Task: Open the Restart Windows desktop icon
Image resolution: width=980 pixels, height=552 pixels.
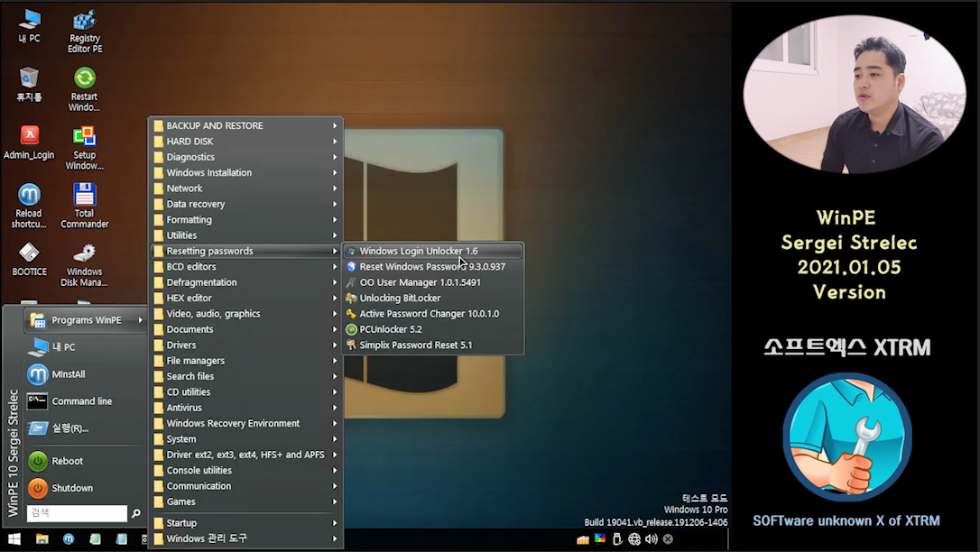Action: click(x=85, y=89)
